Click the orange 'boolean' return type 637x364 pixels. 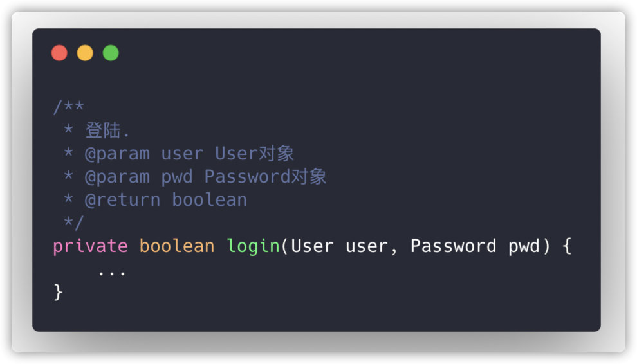[177, 246]
